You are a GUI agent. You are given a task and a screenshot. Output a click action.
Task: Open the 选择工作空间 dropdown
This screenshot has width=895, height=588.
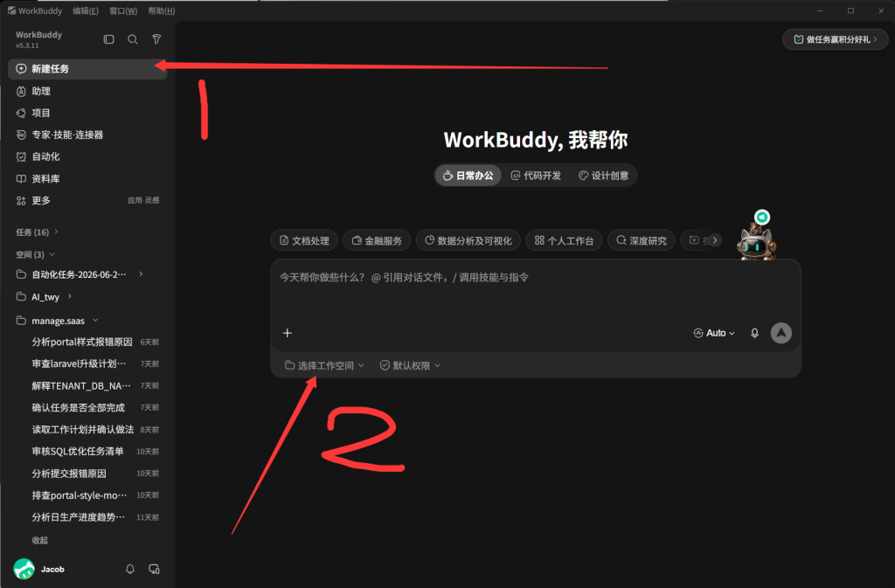pyautogui.click(x=324, y=365)
